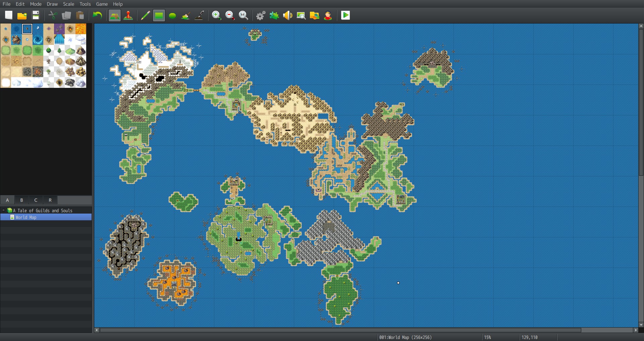Open the Plugin Manager
Image resolution: width=644 pixels, height=341 pixels.
(274, 15)
